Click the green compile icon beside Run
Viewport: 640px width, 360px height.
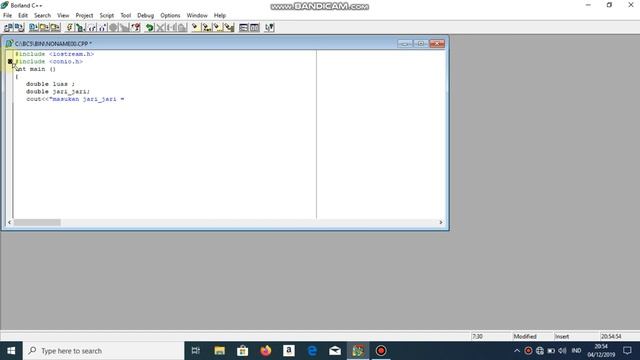coord(80,27)
